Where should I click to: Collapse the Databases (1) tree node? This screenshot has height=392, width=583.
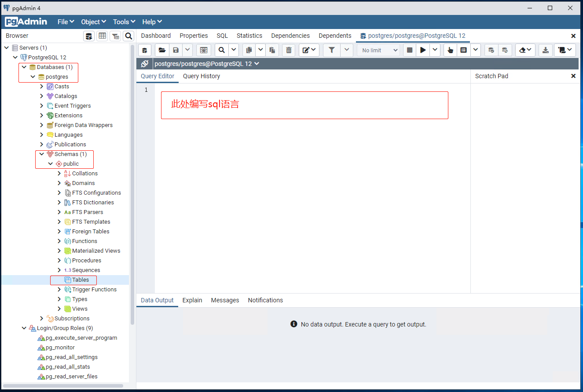(25, 67)
